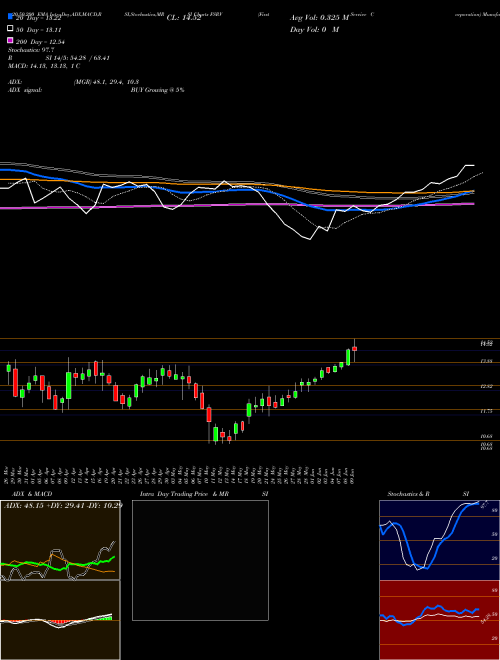Select the 'ADX signal:' label
This screenshot has height=660, width=500.
pos(25,90)
